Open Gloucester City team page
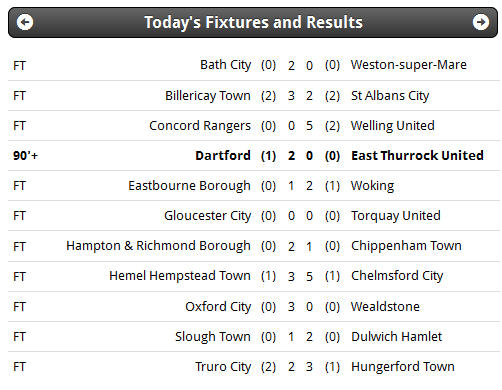The width and height of the screenshot is (502, 390). tap(207, 216)
